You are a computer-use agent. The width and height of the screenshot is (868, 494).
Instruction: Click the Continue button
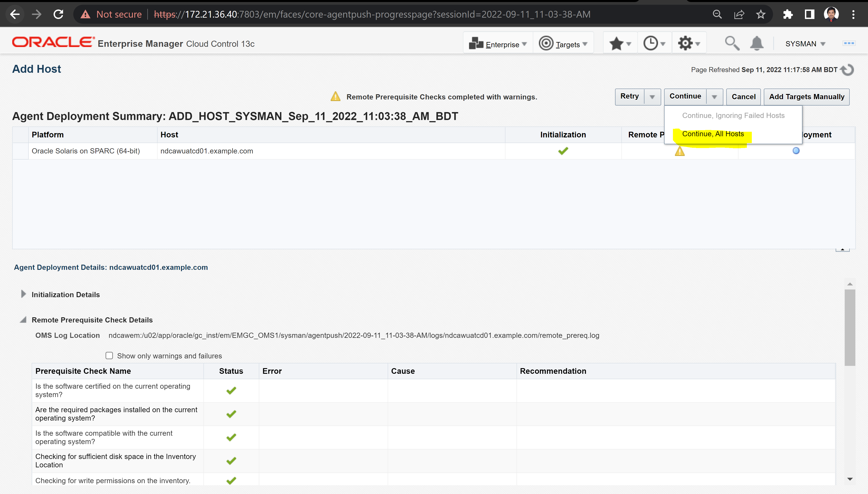coord(685,97)
